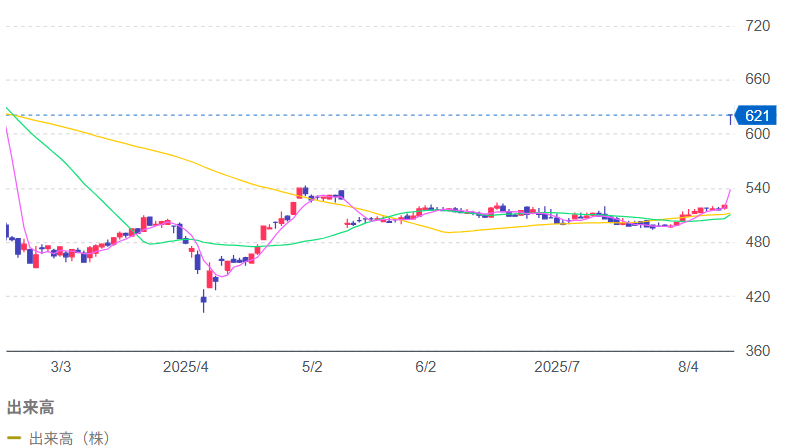Click the lowest candlestick near 400 in April
This screenshot has height=448, width=792.
(x=204, y=301)
